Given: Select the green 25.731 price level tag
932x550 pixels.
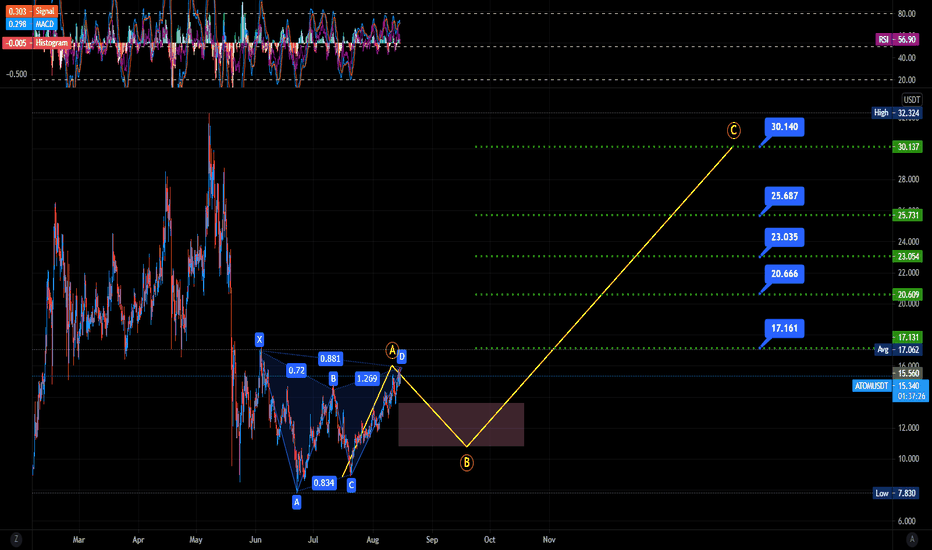Looking at the screenshot, I should pos(908,215).
